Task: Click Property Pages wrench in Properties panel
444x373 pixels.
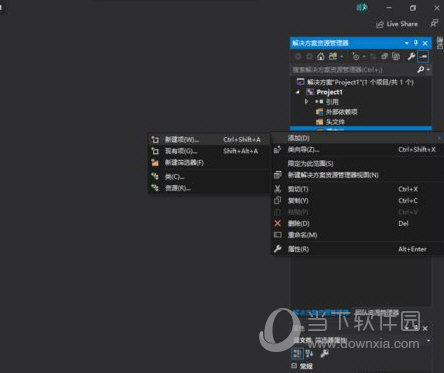Action: (324, 353)
